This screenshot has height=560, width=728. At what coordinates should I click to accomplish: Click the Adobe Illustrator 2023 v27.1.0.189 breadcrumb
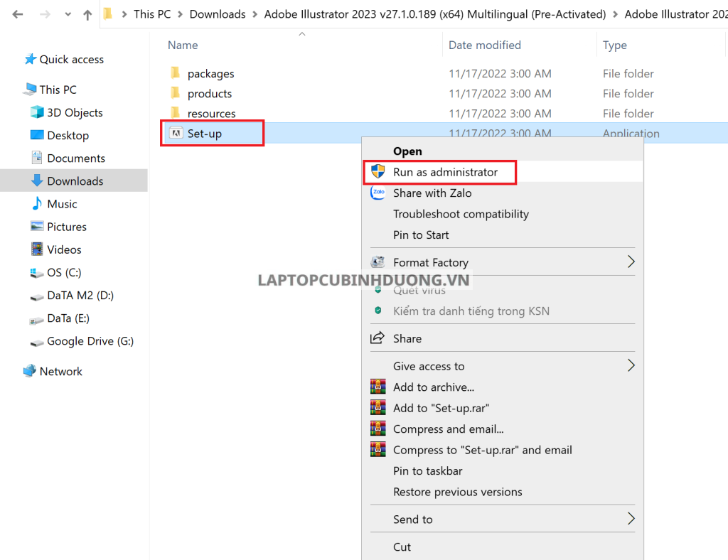tap(435, 14)
